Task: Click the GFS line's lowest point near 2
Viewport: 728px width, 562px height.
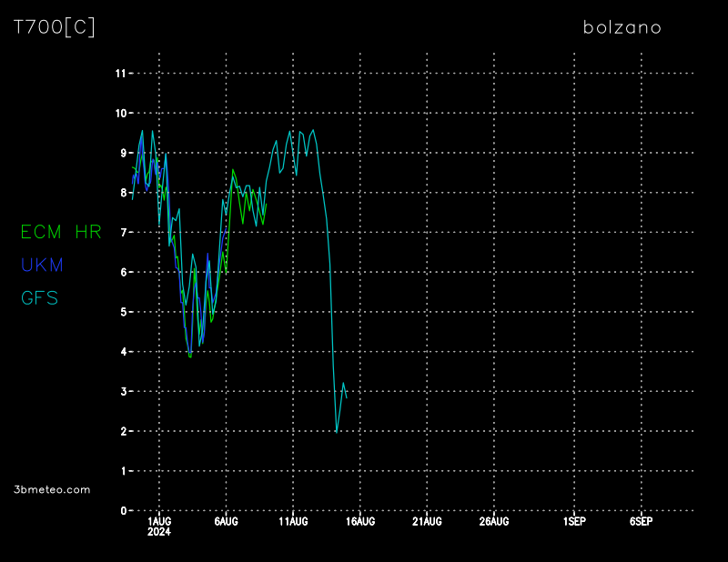Action: [x=337, y=431]
